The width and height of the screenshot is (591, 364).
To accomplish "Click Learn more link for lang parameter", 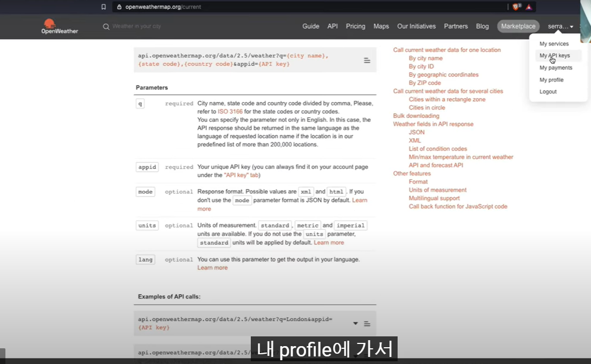I will click(212, 268).
